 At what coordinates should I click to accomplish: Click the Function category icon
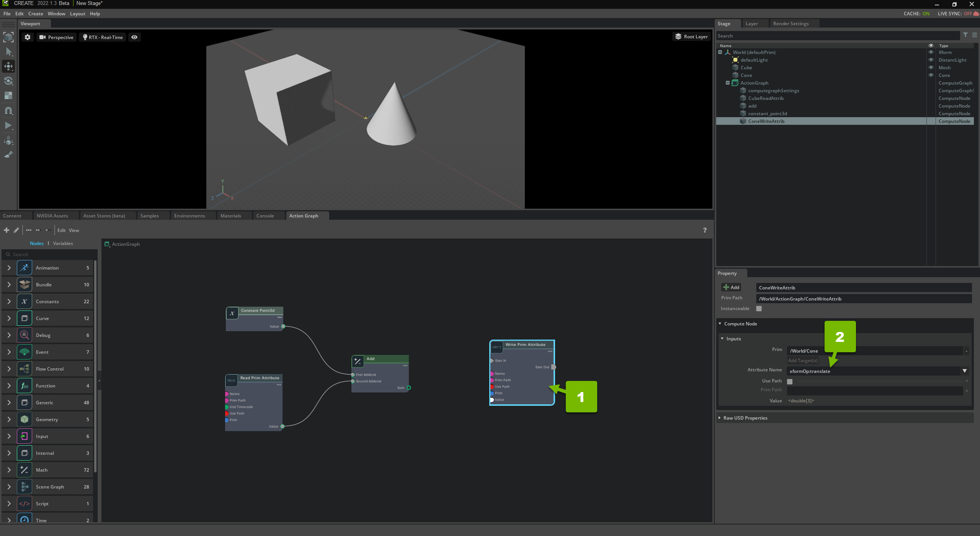click(x=24, y=386)
